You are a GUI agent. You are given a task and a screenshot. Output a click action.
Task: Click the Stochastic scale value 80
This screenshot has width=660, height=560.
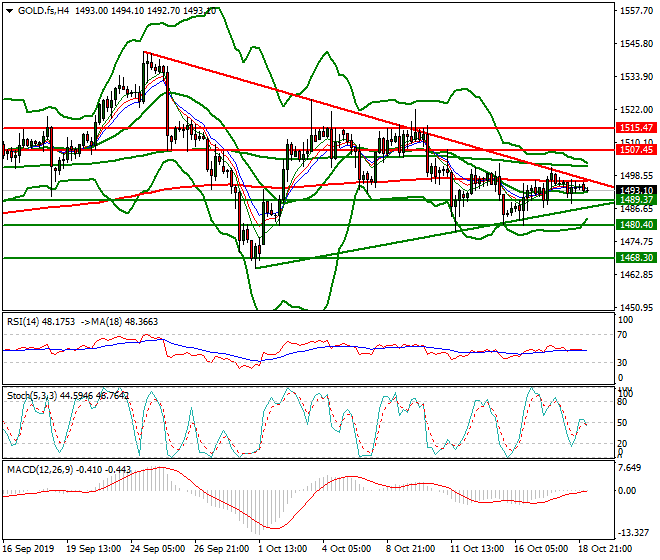(x=622, y=402)
